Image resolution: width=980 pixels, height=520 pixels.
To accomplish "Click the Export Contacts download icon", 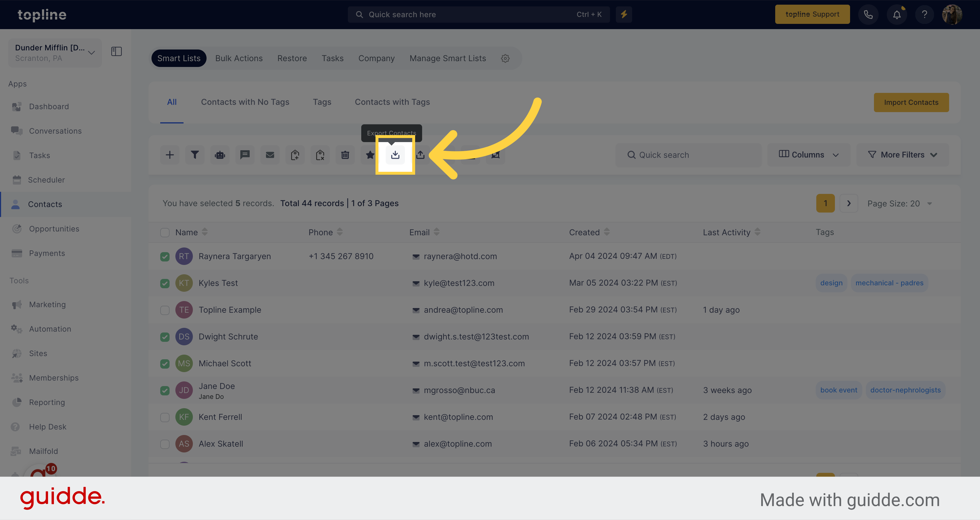I will 395,155.
